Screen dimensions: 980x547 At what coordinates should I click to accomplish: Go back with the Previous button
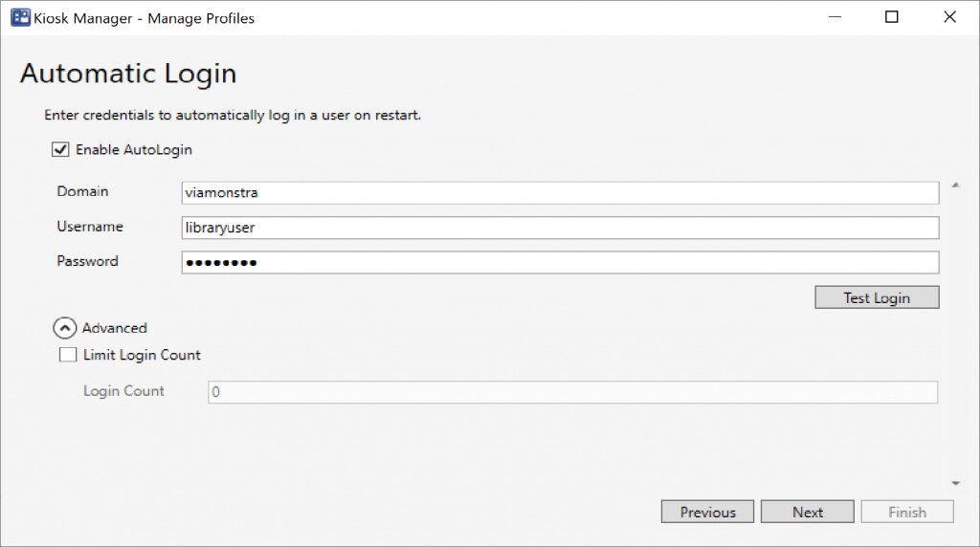click(x=707, y=512)
